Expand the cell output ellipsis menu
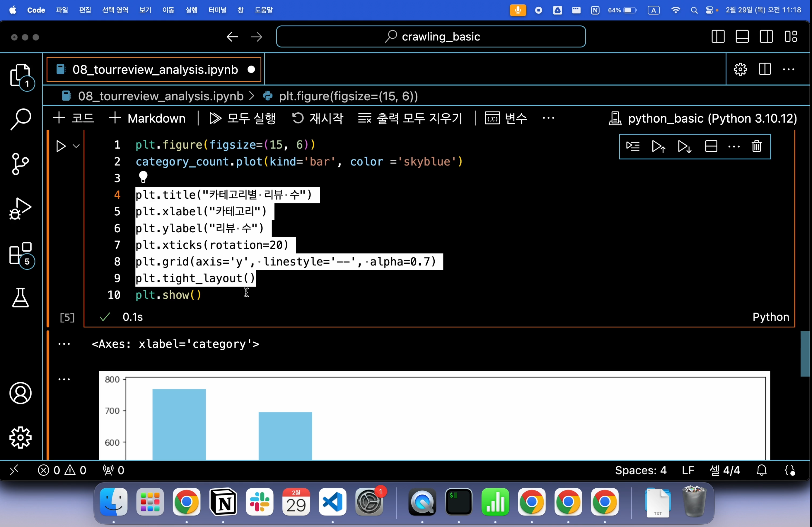 coord(64,344)
